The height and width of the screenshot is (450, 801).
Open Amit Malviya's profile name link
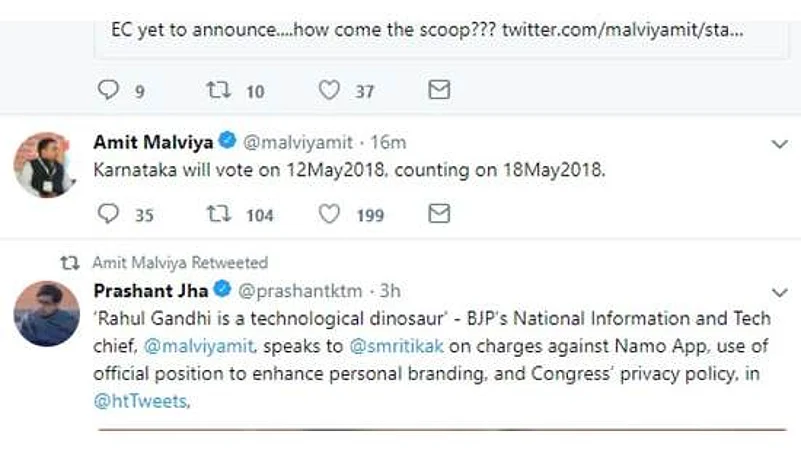[x=153, y=142]
